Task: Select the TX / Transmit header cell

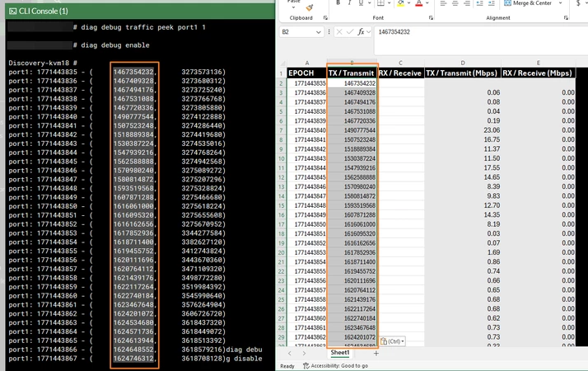Action: pyautogui.click(x=352, y=73)
